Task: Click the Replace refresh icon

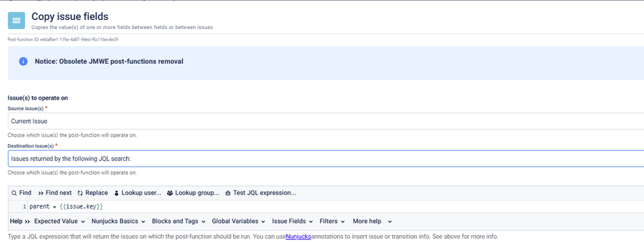Action: [80, 193]
